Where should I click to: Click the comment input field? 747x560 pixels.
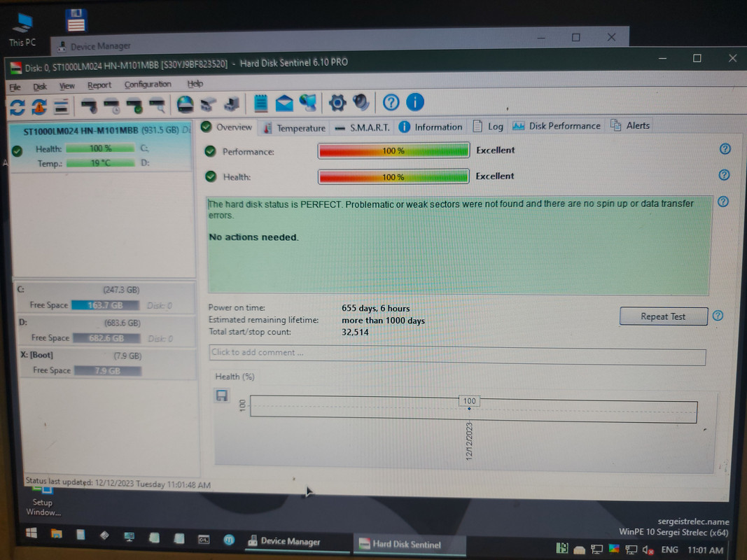click(457, 355)
